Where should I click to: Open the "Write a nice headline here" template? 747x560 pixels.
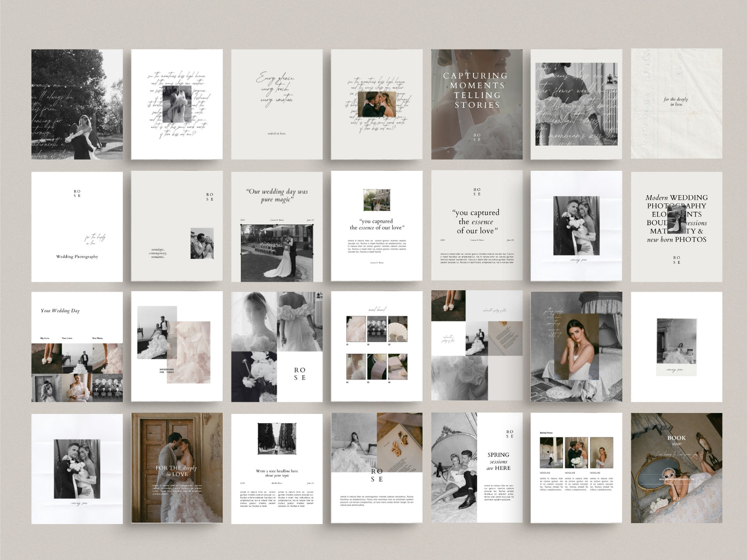pyautogui.click(x=277, y=468)
